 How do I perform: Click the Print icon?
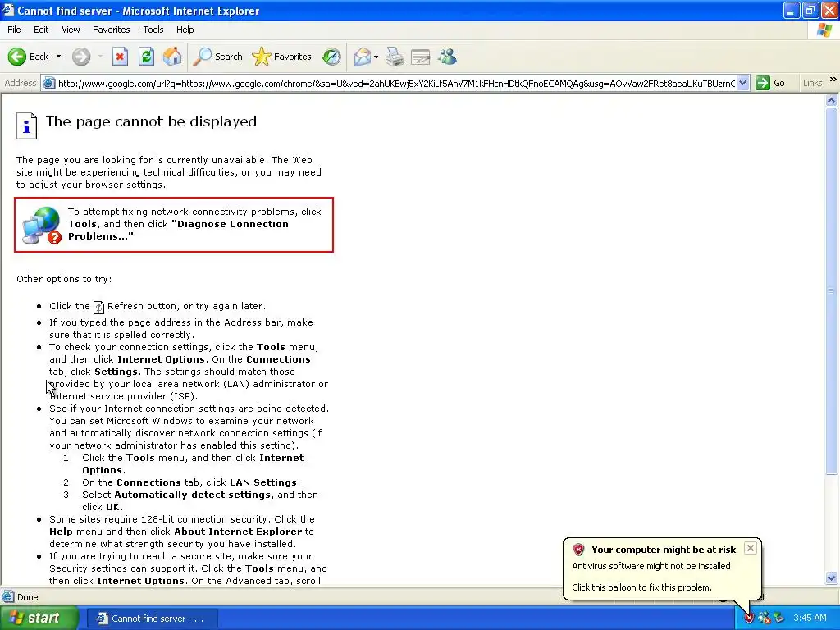(395, 57)
